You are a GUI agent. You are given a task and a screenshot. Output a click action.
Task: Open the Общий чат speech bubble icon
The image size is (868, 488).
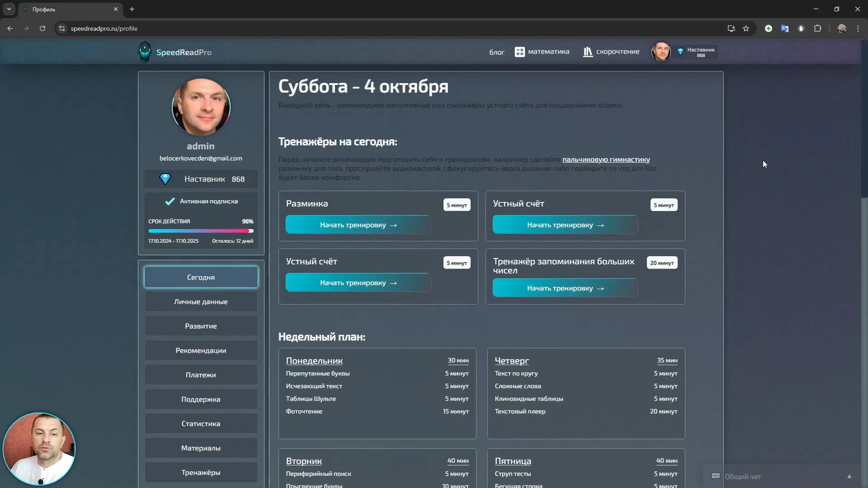pyautogui.click(x=716, y=476)
